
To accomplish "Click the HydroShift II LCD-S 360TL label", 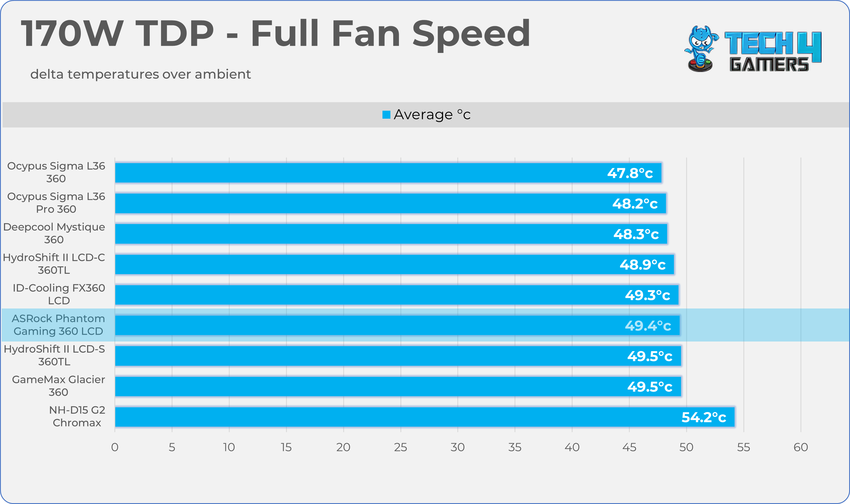I will [x=54, y=355].
